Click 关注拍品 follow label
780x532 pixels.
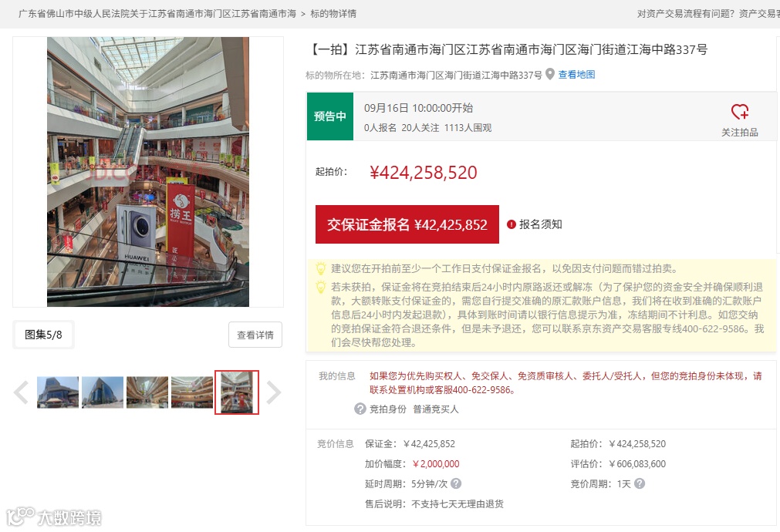[740, 133]
